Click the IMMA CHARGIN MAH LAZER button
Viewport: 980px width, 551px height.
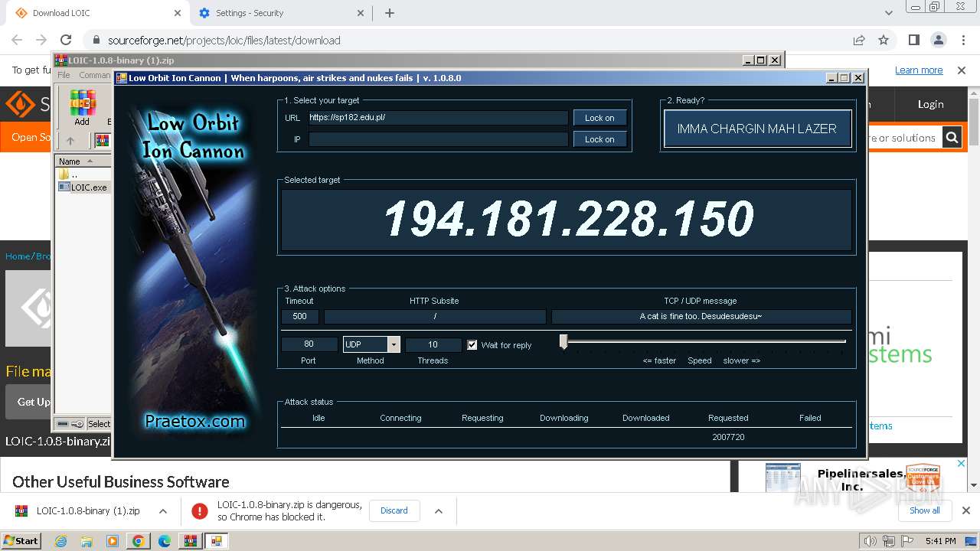757,129
